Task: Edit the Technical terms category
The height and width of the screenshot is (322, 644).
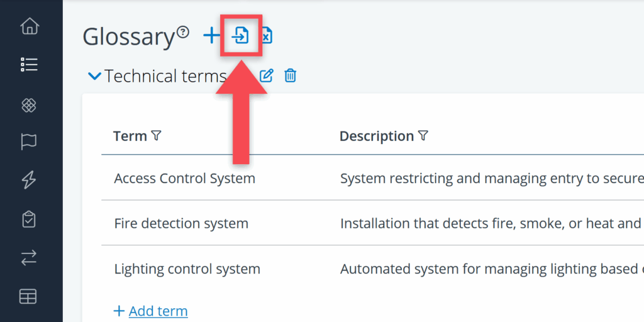Action: (x=267, y=76)
